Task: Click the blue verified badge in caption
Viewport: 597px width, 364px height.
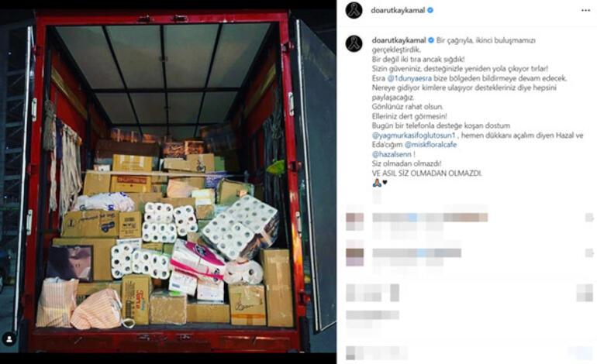Action: (x=431, y=40)
